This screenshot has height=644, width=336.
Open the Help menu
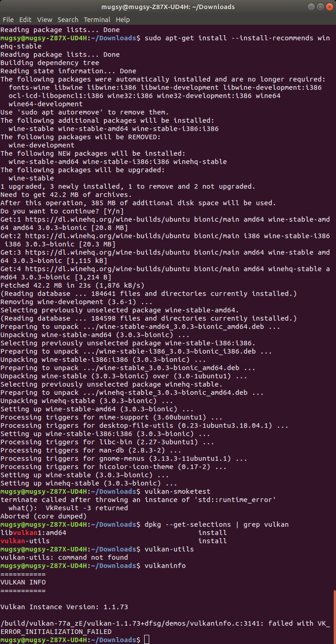coord(123,20)
